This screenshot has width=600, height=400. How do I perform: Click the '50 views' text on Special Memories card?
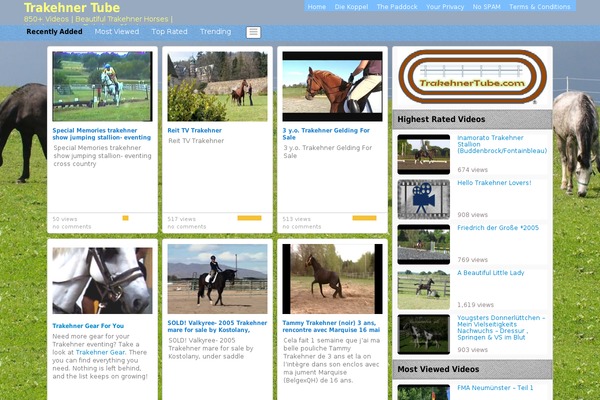point(65,219)
